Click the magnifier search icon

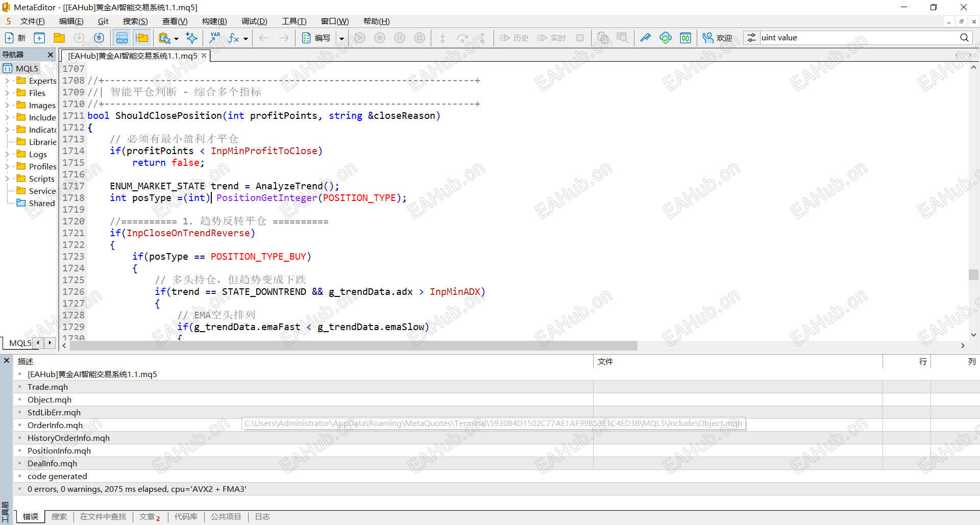[x=964, y=38]
